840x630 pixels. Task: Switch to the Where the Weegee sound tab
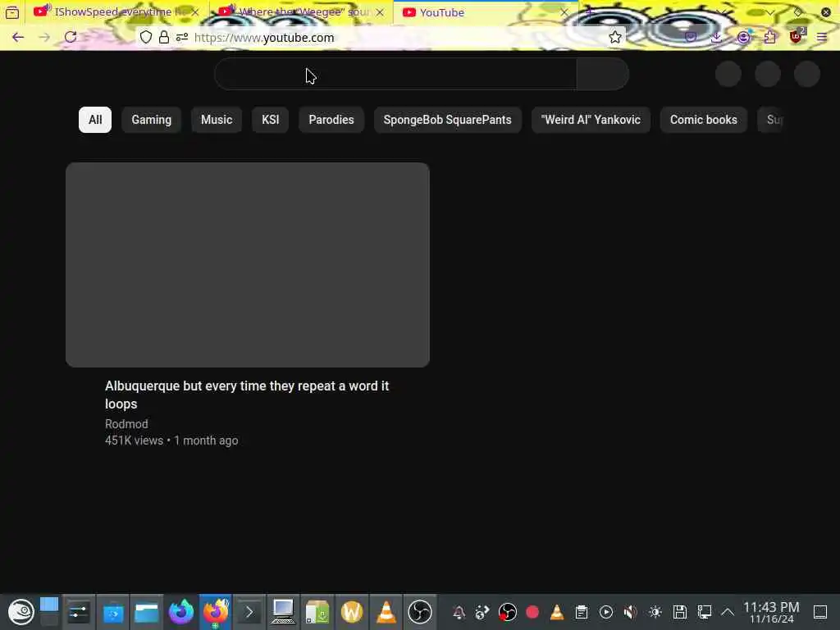point(300,12)
